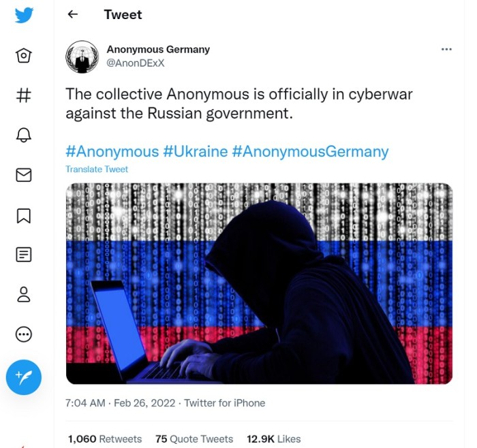
Task: Click the compose Tweet button
Action: (x=24, y=377)
